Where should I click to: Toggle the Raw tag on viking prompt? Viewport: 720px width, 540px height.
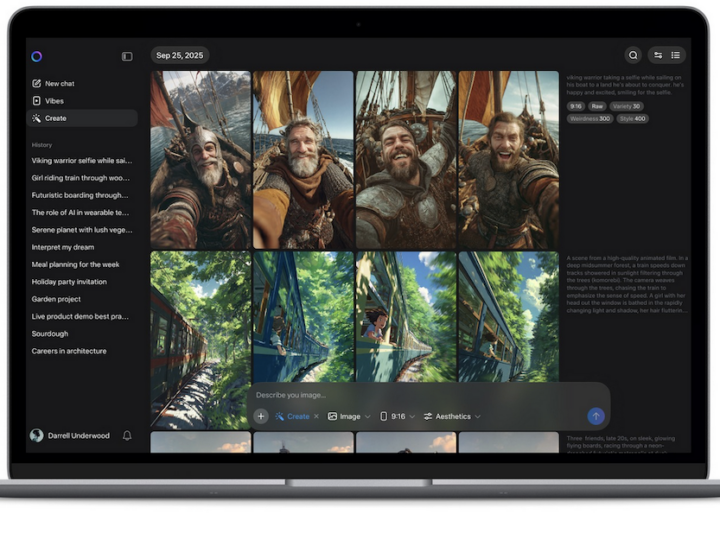(x=597, y=105)
